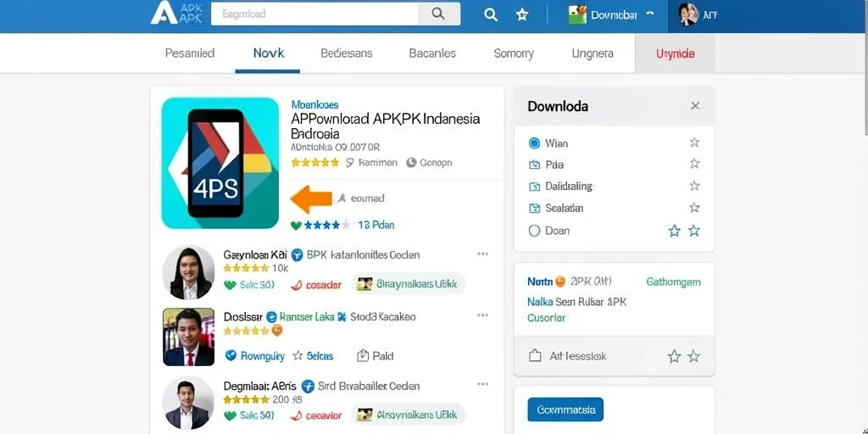Open three-dot menu for Doslsar row
The width and height of the screenshot is (868, 434).
(x=482, y=315)
